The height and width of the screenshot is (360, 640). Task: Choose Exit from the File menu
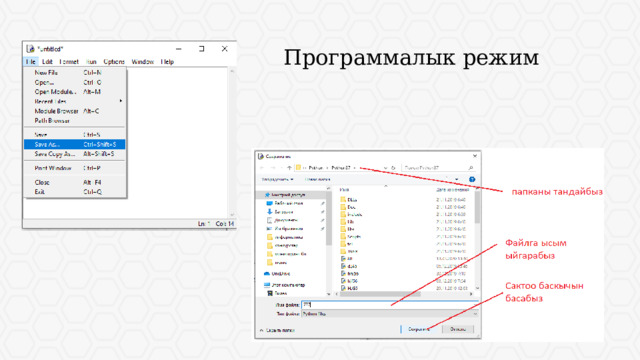point(75,192)
